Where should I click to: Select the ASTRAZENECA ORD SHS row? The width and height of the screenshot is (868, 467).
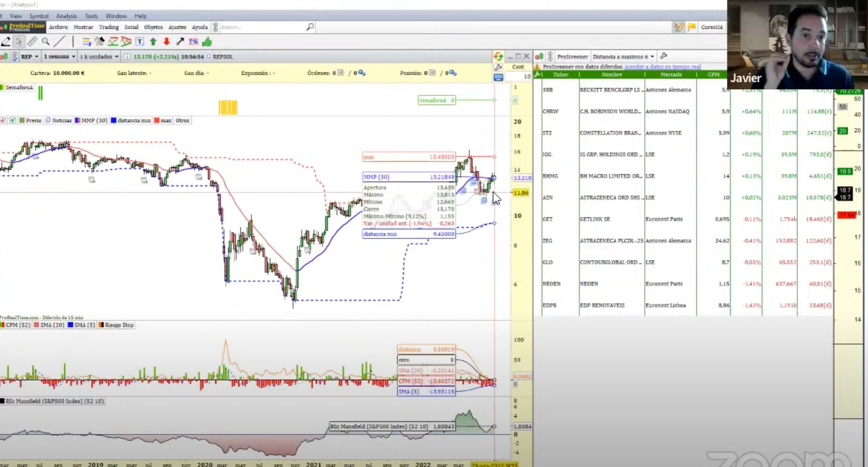(x=687, y=198)
